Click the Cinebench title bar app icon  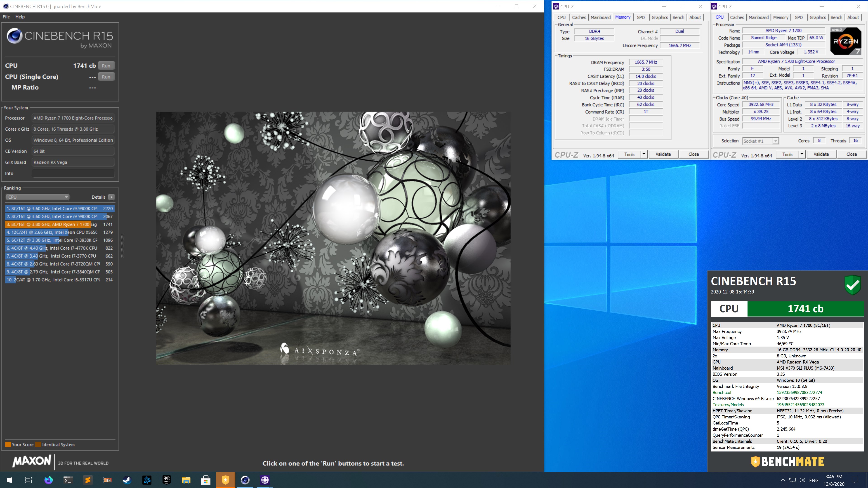click(5, 6)
